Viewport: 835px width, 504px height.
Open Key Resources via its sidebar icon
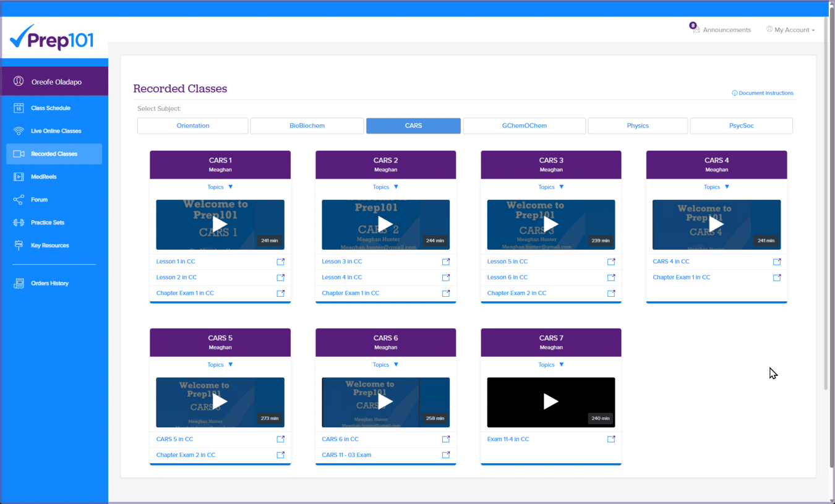tap(19, 245)
